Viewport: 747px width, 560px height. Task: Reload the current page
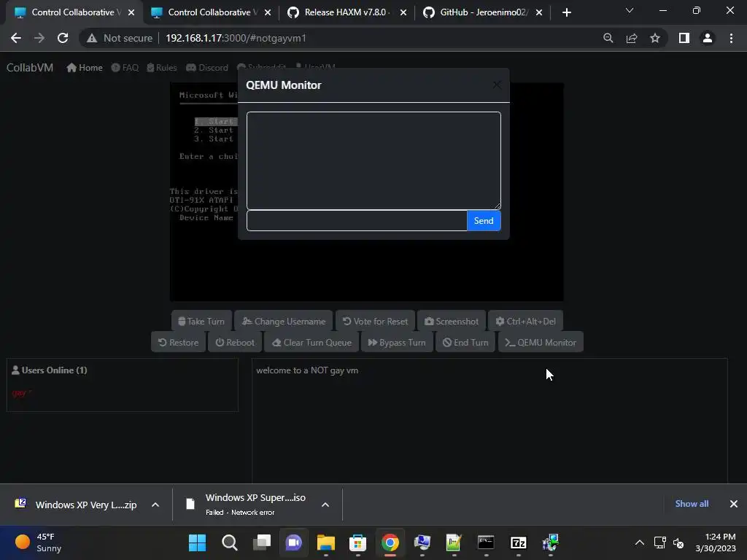[63, 38]
